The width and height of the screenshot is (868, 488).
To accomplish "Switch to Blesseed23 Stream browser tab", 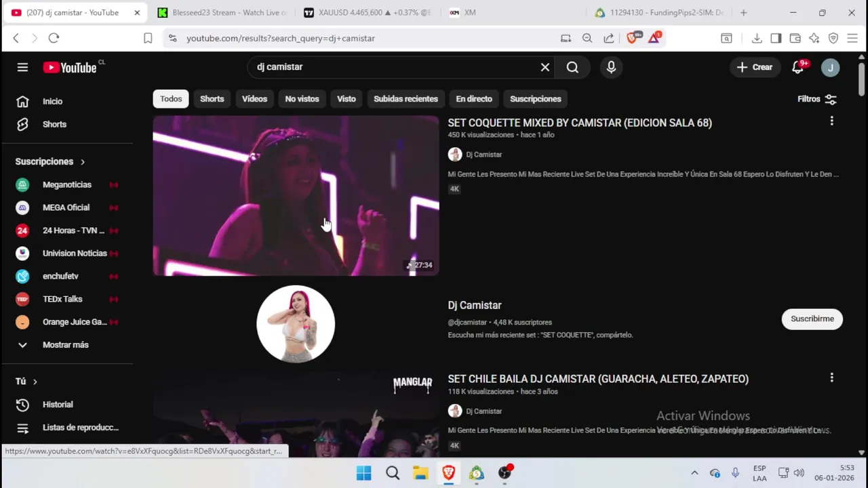I will [222, 12].
